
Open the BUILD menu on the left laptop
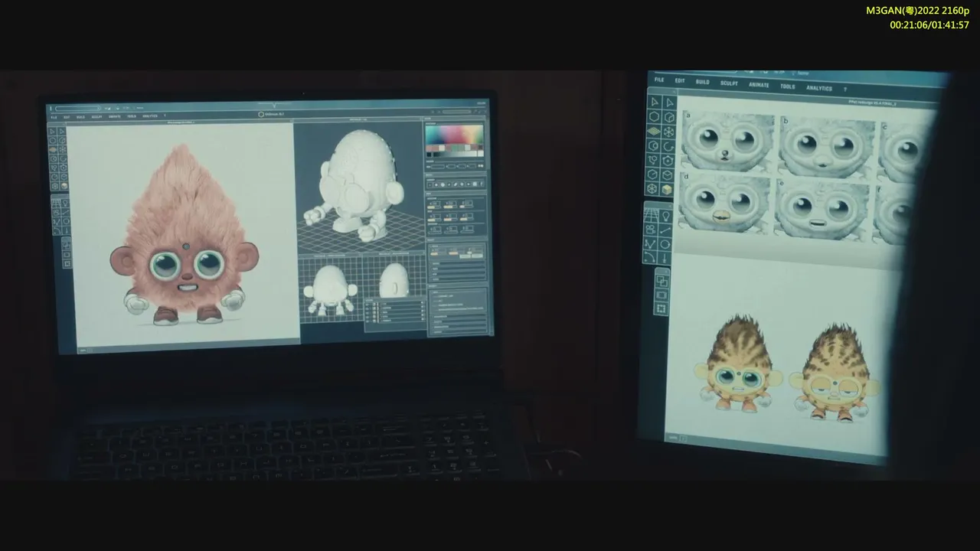click(80, 117)
